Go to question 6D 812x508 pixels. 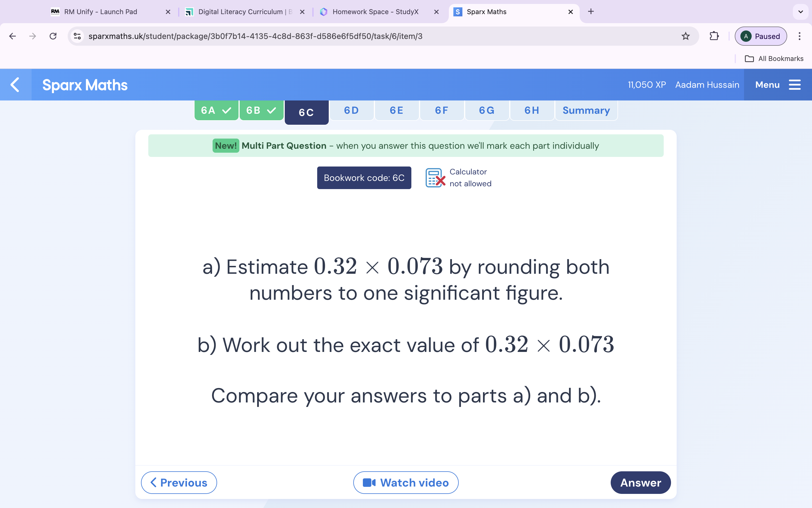[x=352, y=110]
